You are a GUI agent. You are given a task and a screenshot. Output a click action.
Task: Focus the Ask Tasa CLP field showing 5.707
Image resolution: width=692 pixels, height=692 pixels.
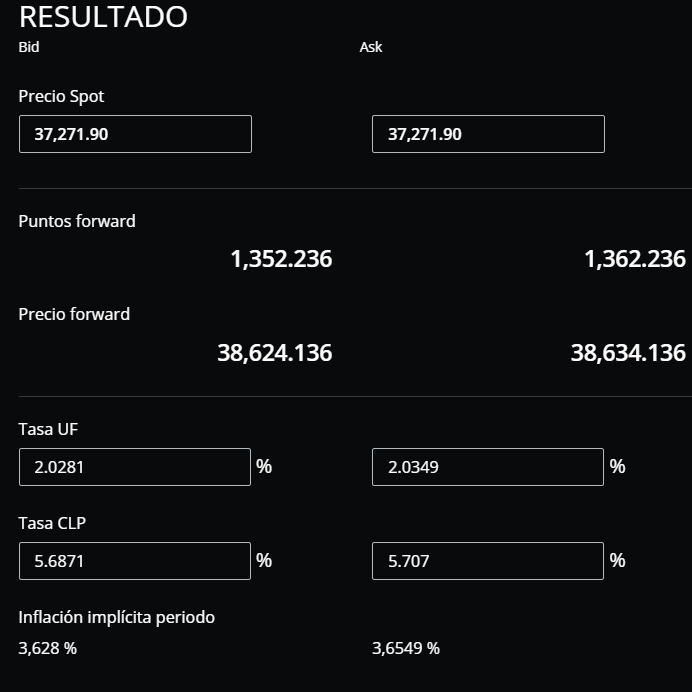coord(488,561)
